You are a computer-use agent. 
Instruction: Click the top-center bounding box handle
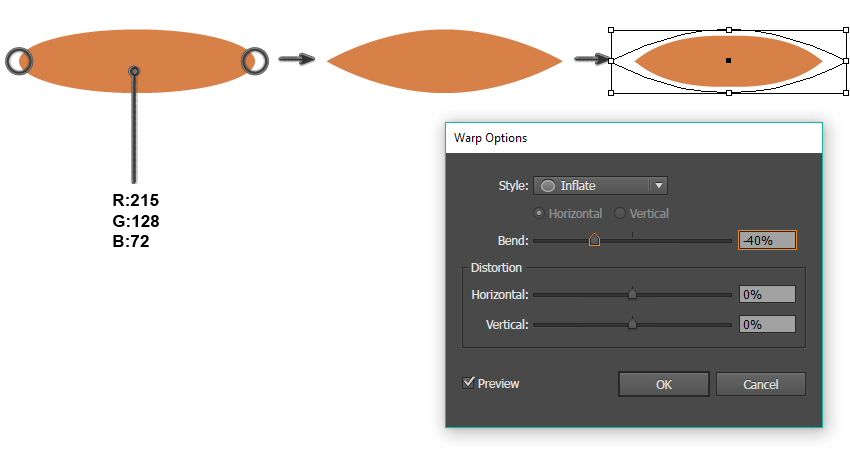(729, 30)
